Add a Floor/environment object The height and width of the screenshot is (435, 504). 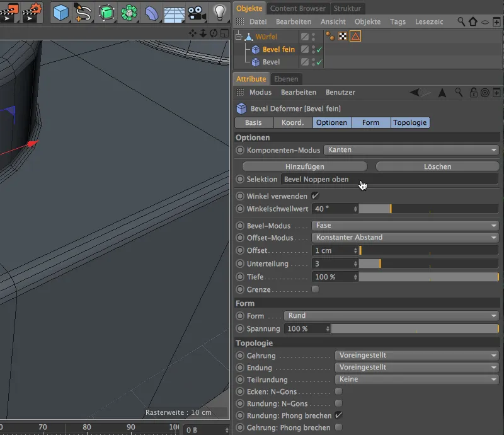tap(174, 14)
